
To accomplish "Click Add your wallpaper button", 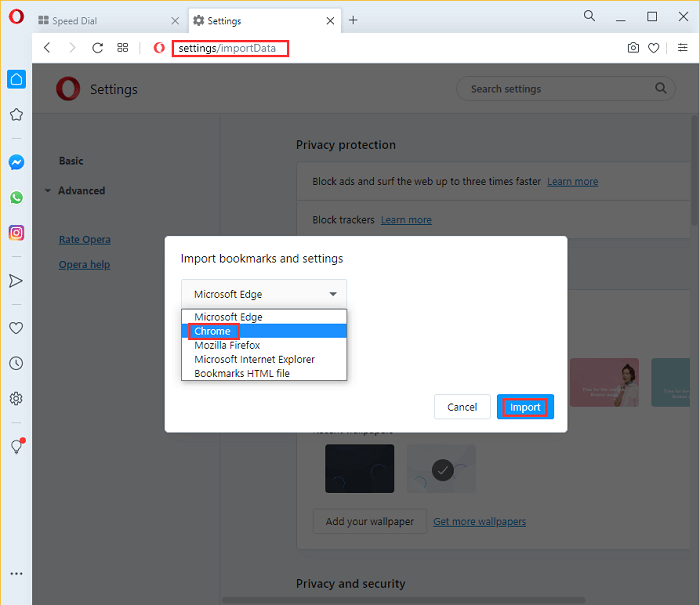I will pyautogui.click(x=370, y=521).
